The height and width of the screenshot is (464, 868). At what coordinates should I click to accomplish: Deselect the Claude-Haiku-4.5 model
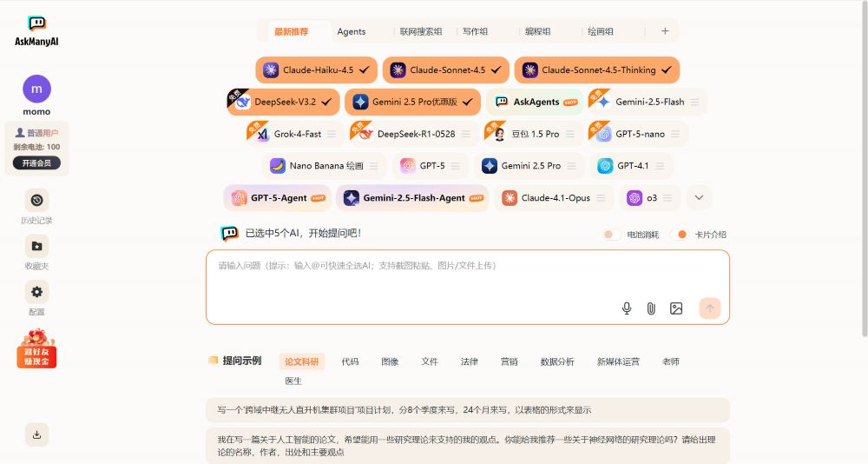316,70
